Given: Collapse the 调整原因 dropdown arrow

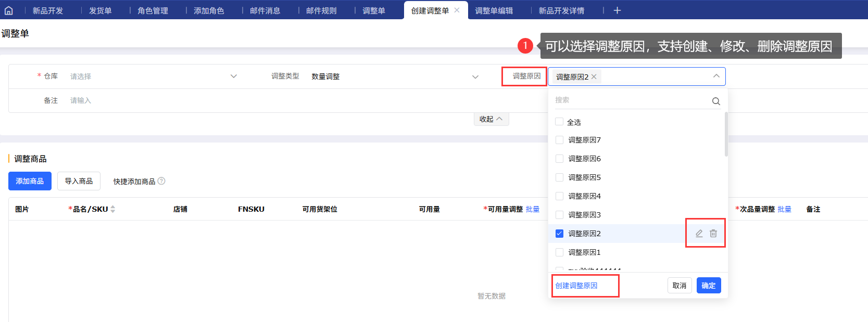Looking at the screenshot, I should [x=716, y=76].
